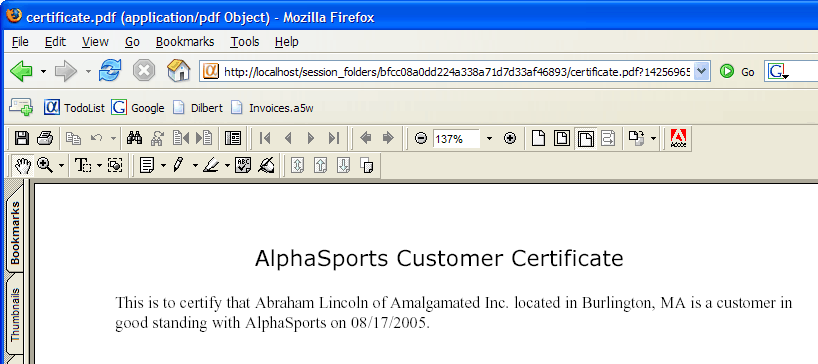
Task: Click the Firefox Back arrow
Action: point(21,71)
